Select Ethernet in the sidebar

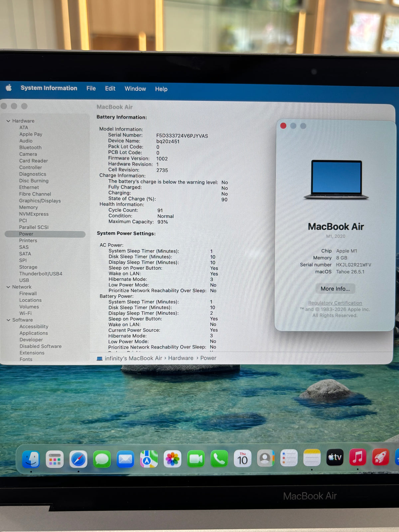[x=29, y=188]
